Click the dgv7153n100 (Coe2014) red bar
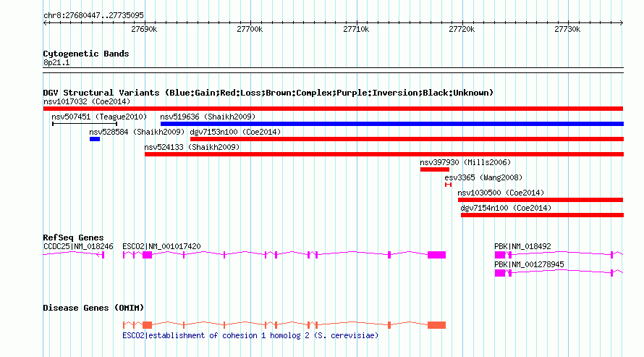Image resolution: width=644 pixels, height=357 pixels. pos(407,139)
